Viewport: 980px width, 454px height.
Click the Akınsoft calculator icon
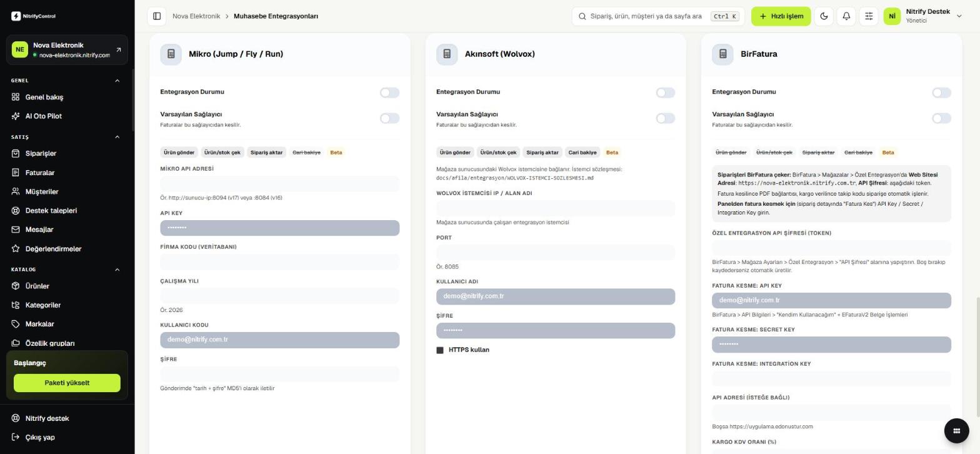point(447,54)
